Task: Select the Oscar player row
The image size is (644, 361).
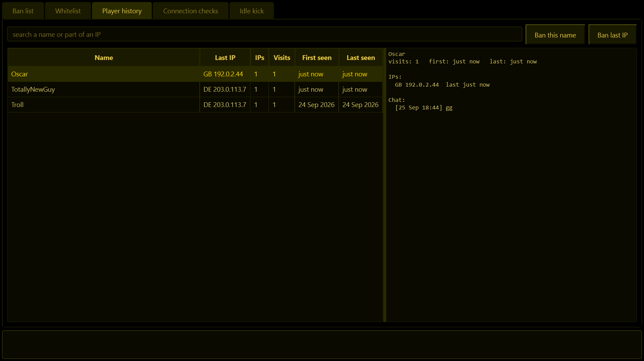Action: 195,74
